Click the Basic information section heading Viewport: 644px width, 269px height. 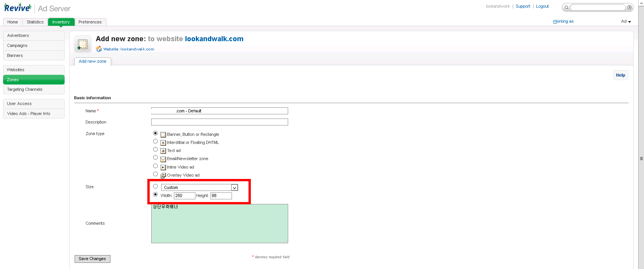pos(92,98)
